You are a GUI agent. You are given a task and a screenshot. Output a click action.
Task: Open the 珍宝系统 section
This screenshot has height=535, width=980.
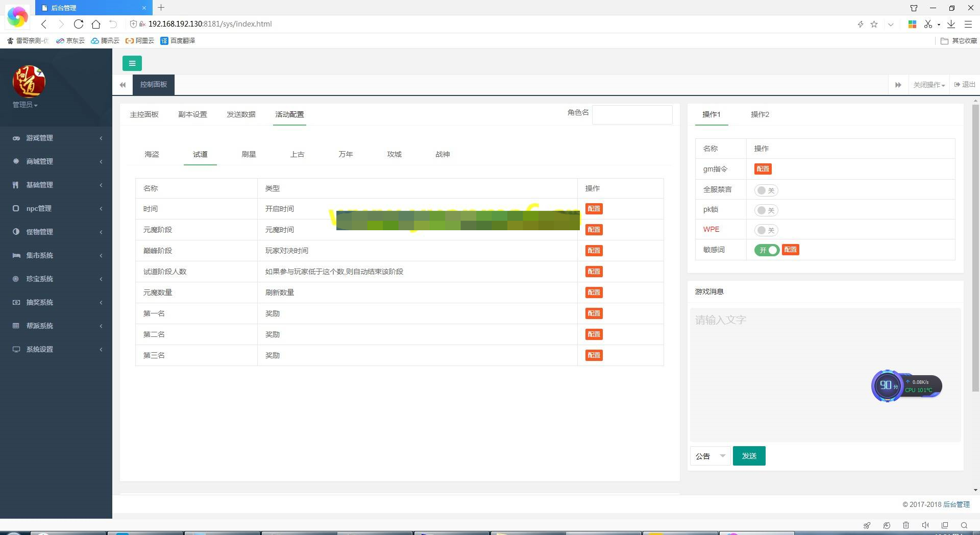40,279
